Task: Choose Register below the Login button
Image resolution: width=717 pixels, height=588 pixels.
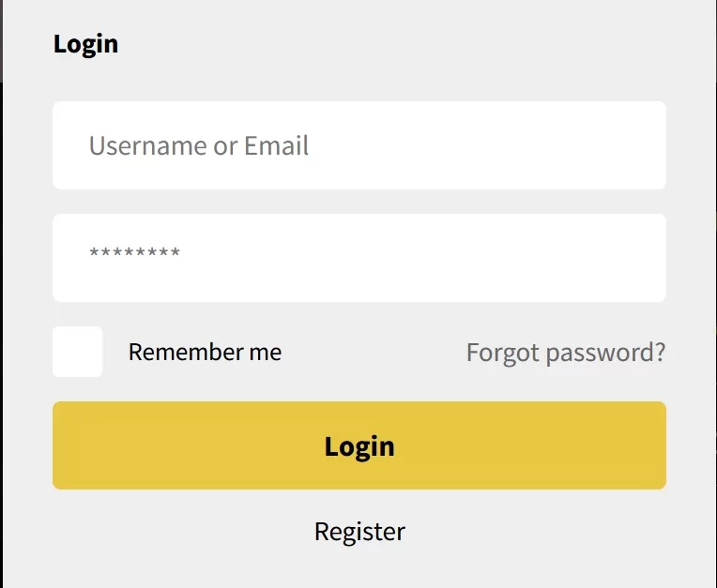Action: click(359, 532)
